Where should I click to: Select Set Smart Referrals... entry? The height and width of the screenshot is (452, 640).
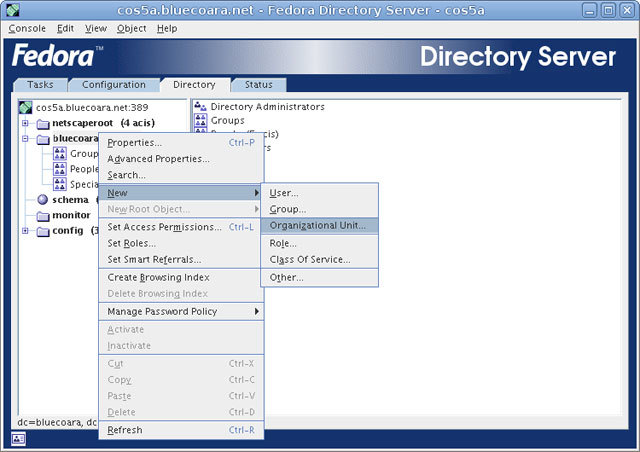[x=181, y=260]
